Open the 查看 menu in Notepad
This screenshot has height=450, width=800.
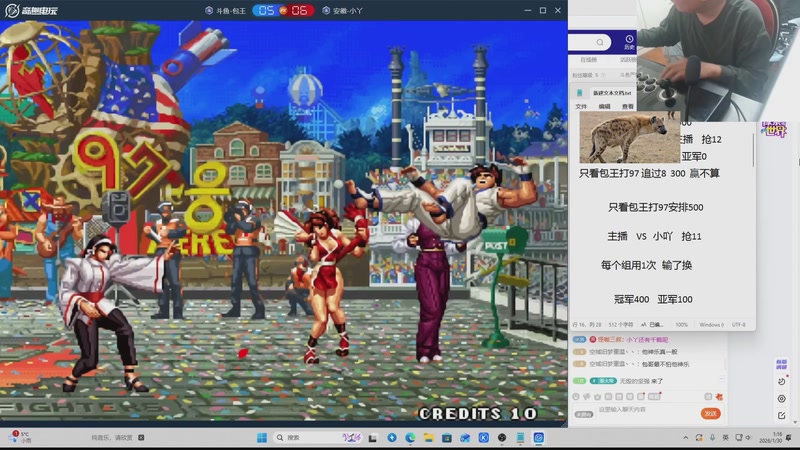pyautogui.click(x=628, y=106)
